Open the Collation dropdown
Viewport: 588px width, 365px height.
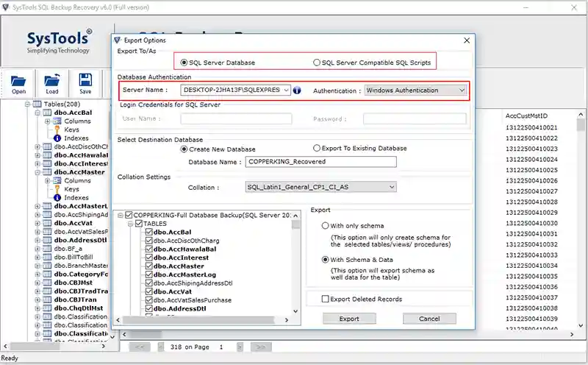[392, 187]
